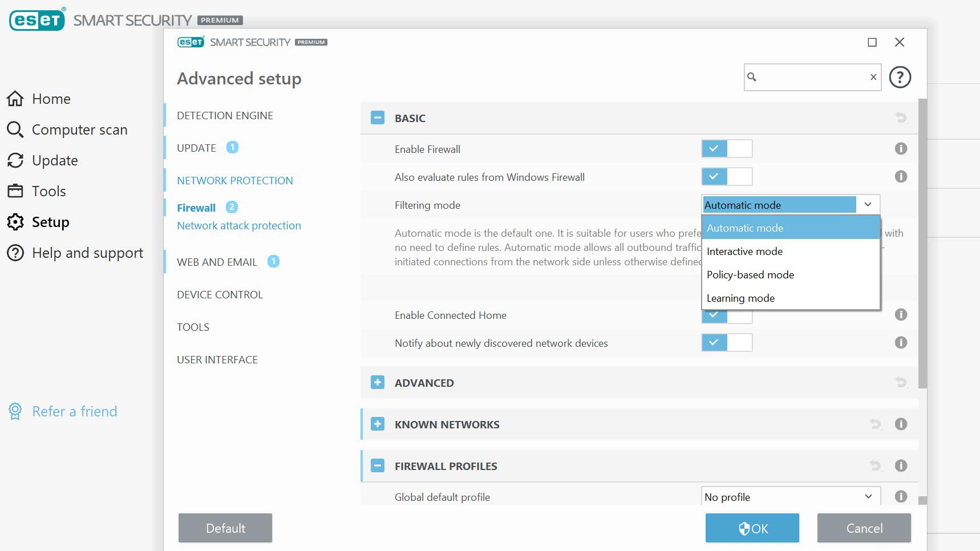This screenshot has width=980, height=551.
Task: Click info icon for Windows Firewall rules
Action: tap(901, 177)
